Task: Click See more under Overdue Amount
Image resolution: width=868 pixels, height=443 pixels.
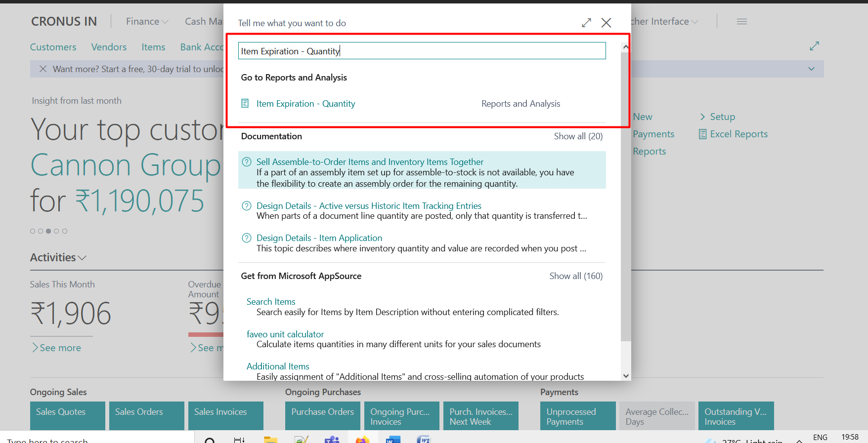Action: tap(207, 348)
